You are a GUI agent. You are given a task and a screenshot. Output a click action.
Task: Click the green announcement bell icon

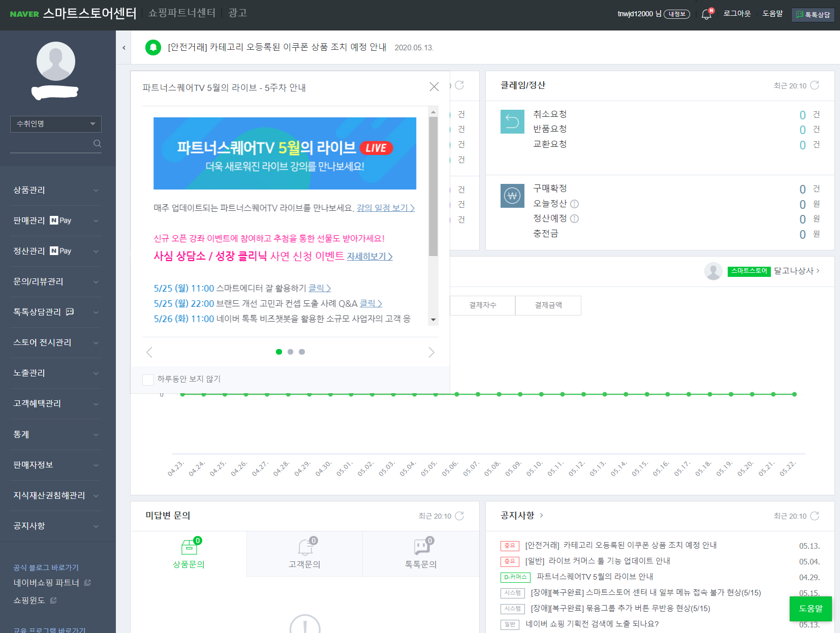[x=153, y=47]
